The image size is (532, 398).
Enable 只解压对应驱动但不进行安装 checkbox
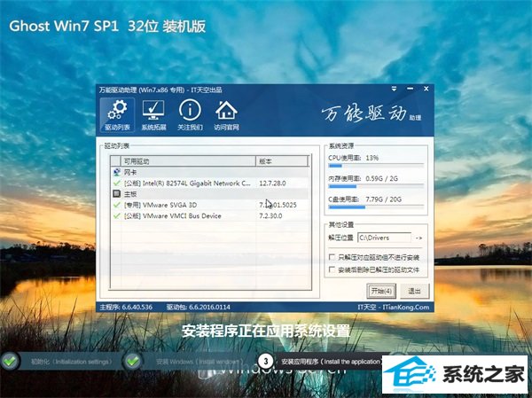click(x=332, y=257)
